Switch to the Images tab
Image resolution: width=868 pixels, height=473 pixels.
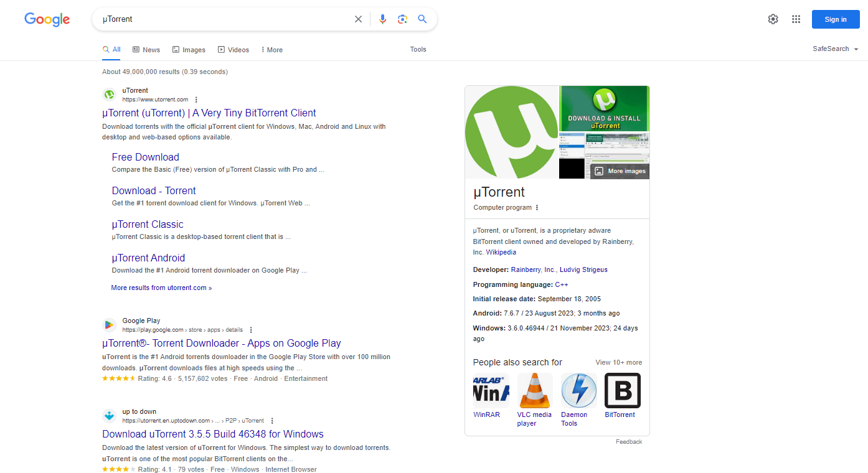click(189, 50)
